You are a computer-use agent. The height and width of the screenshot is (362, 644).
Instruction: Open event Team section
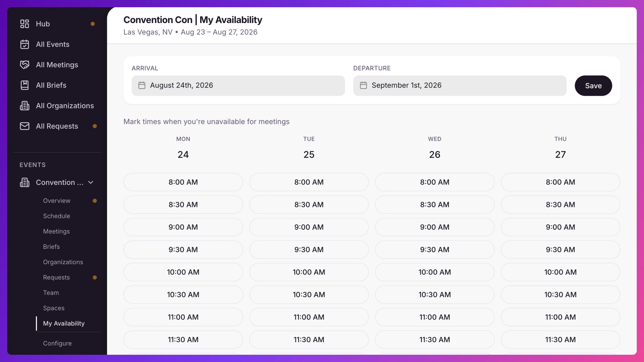pyautogui.click(x=51, y=293)
